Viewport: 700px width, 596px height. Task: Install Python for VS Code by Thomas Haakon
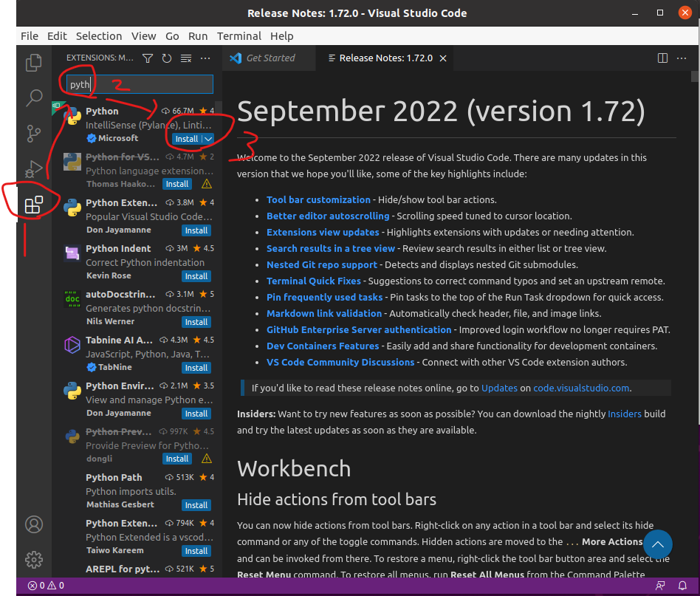click(x=177, y=184)
